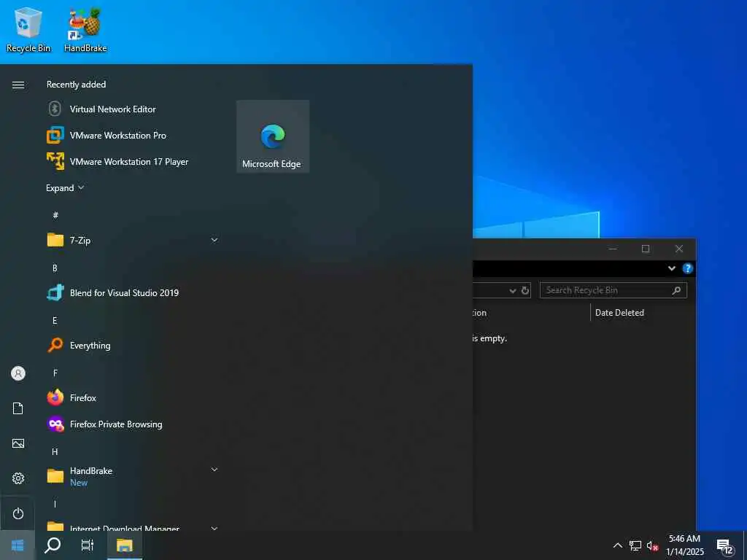The image size is (747, 560).
Task: Show hidden system tray icons
Action: 617,545
